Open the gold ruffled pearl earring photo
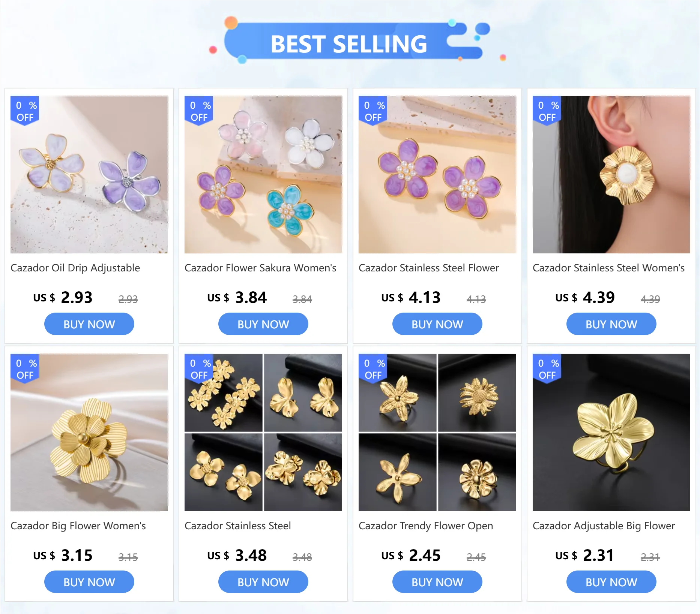 tap(611, 175)
